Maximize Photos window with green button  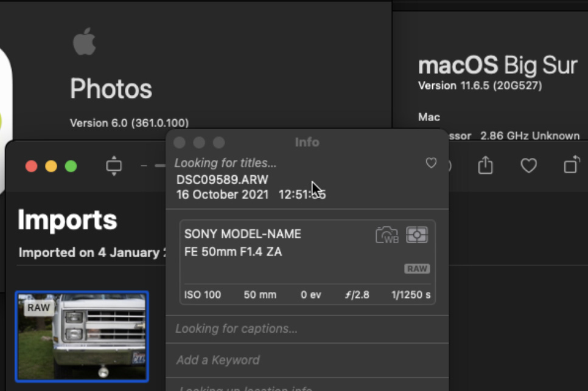(71, 166)
